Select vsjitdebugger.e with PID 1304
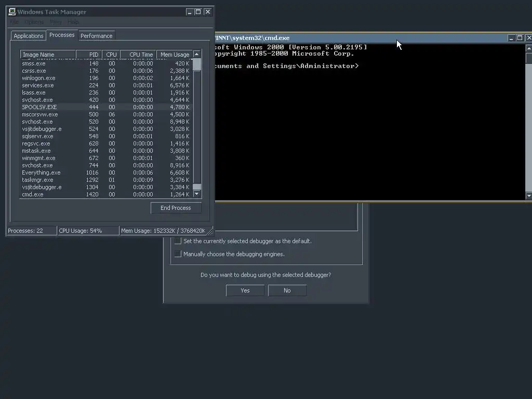The height and width of the screenshot is (399, 532). 106,187
